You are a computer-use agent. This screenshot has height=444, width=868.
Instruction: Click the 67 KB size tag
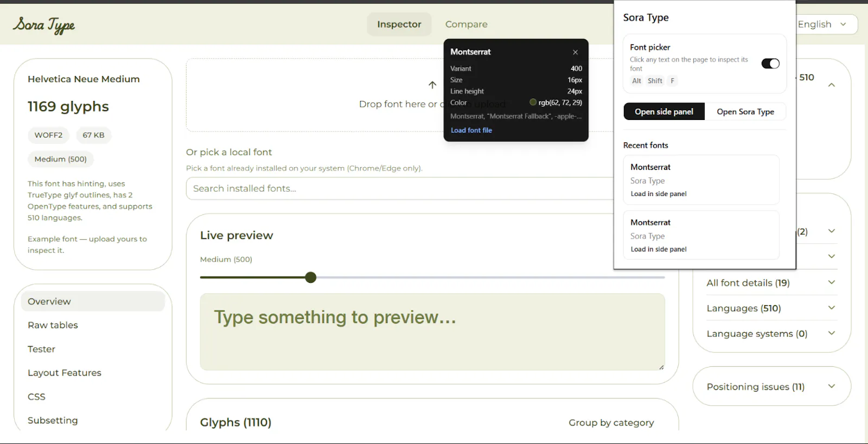93,135
